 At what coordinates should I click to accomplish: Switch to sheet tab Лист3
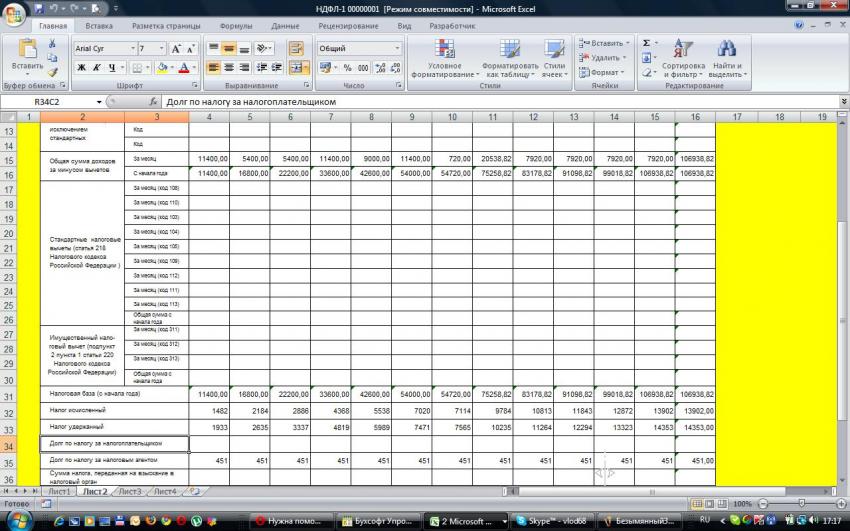click(130, 492)
